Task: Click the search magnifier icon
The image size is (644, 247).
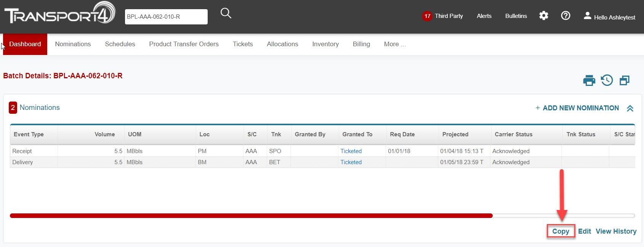Action: tap(226, 14)
